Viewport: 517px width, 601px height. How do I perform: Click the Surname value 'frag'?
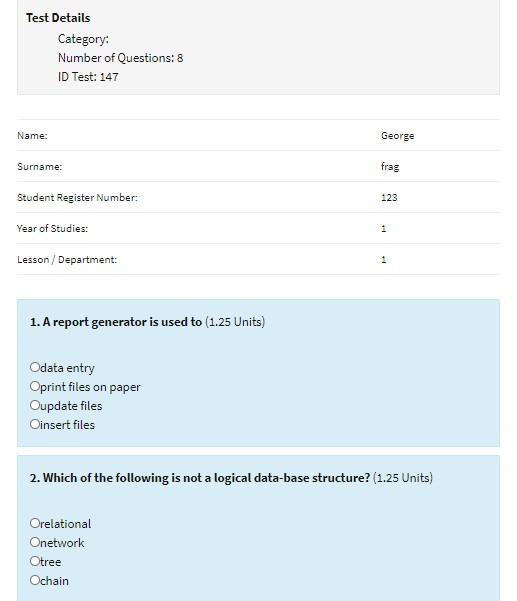pos(390,167)
